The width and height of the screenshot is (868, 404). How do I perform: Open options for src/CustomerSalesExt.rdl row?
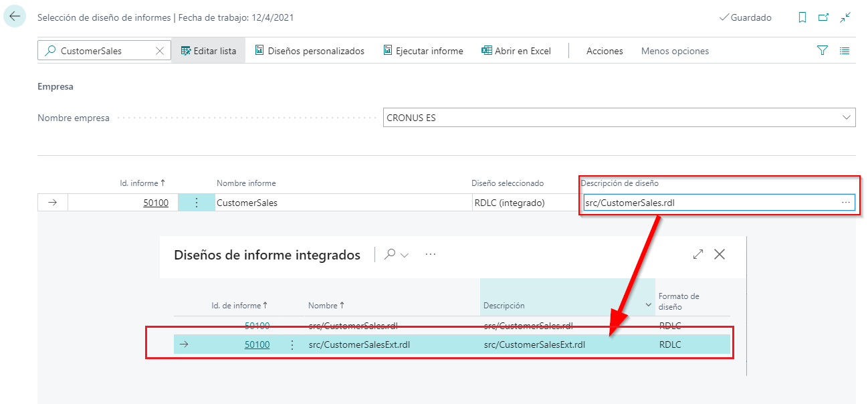[x=292, y=344]
